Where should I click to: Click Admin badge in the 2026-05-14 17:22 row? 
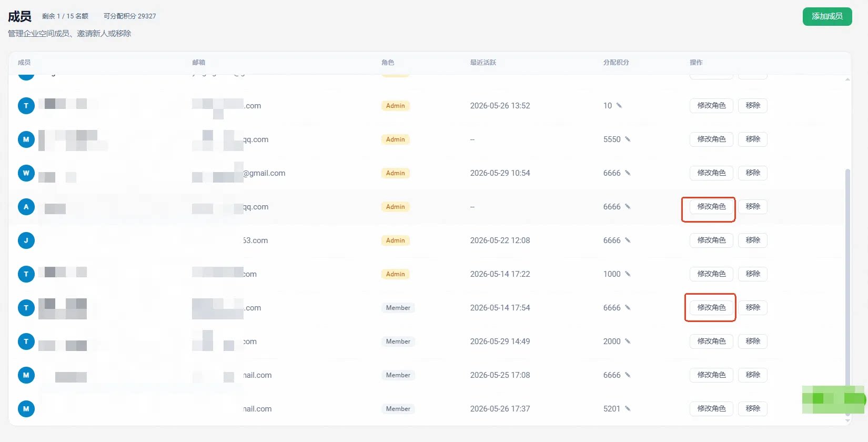pos(396,274)
